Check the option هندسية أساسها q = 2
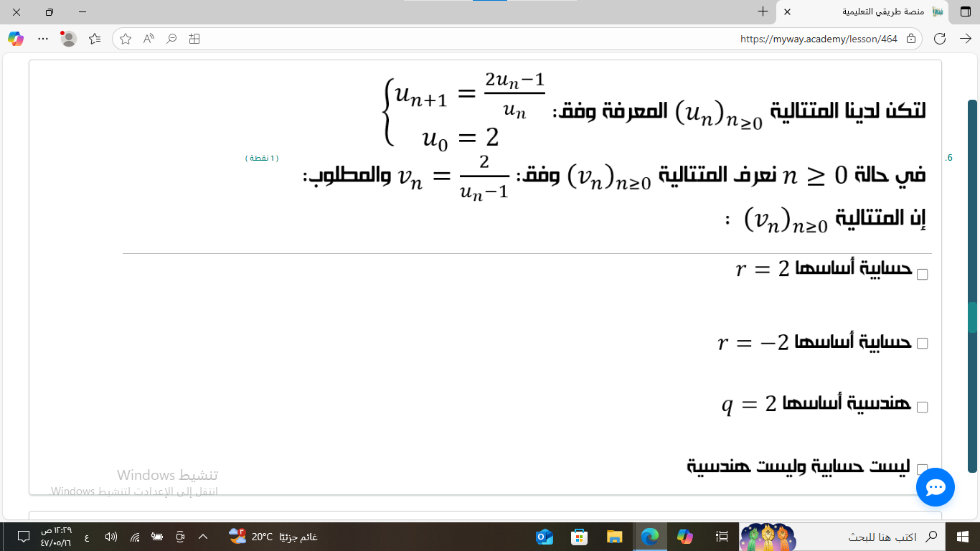 [x=923, y=408]
